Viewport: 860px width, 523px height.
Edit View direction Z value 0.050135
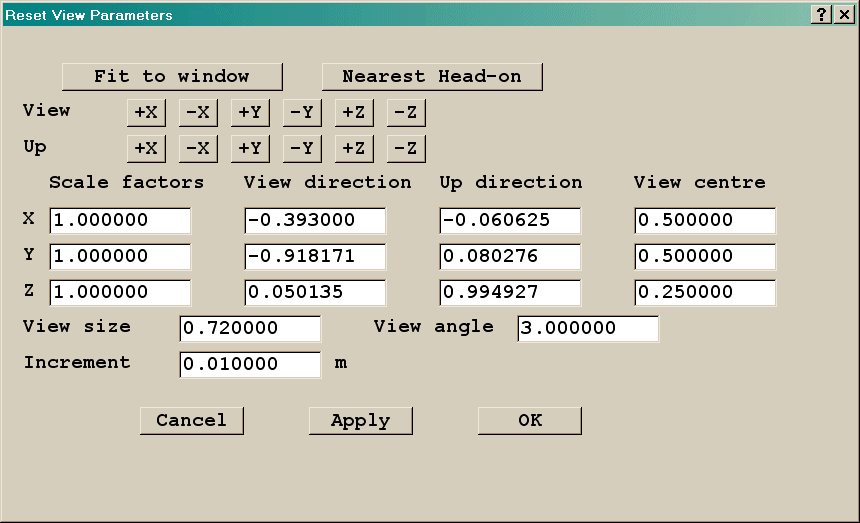tap(315, 292)
